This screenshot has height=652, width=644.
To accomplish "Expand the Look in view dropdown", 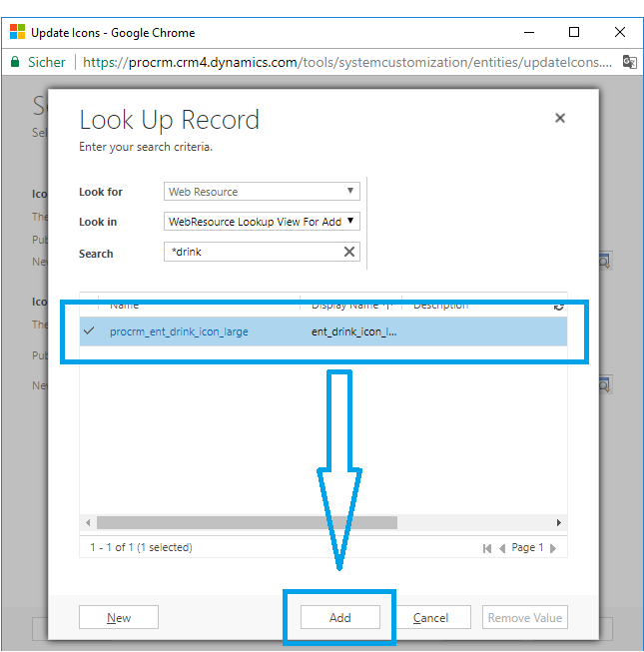I will coord(262,222).
